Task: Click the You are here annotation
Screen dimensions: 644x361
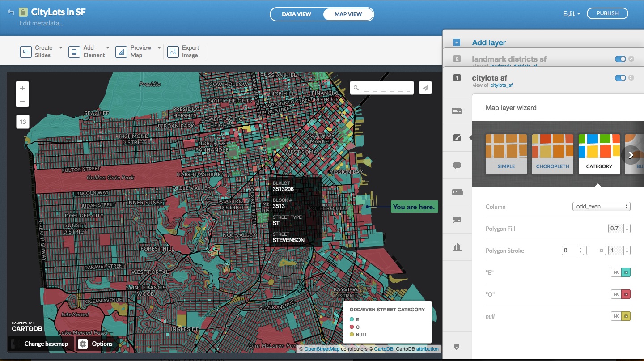Action: (x=414, y=207)
